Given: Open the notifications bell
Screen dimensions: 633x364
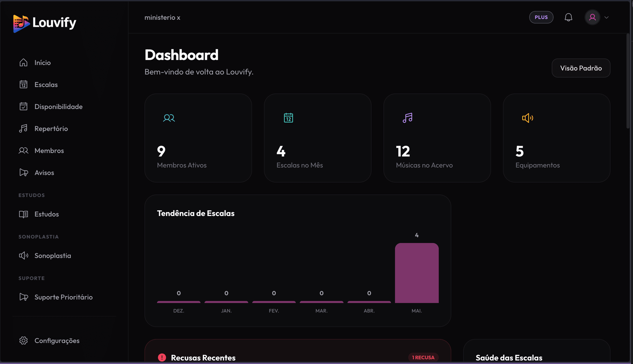Looking at the screenshot, I should [568, 17].
